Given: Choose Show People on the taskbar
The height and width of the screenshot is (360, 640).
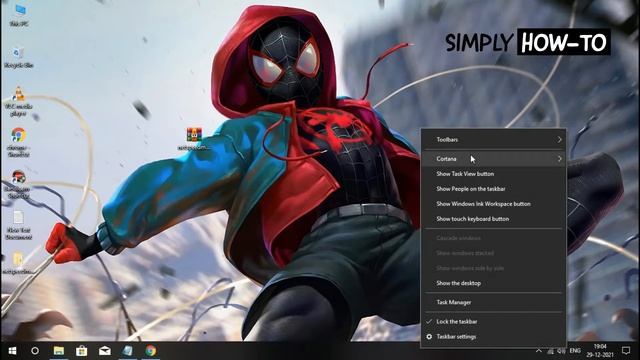Looking at the screenshot, I should click(493, 189).
